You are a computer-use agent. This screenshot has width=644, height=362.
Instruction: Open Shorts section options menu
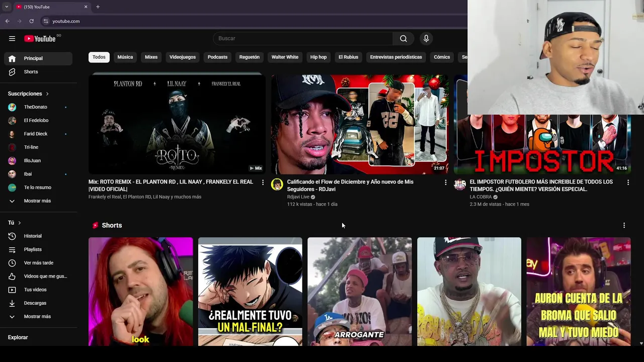coord(624,226)
